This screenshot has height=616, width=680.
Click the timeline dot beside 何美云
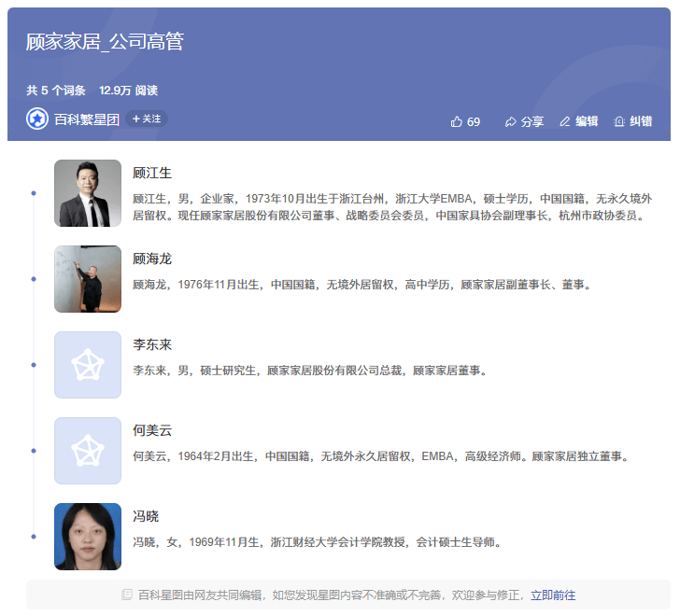coord(34,451)
